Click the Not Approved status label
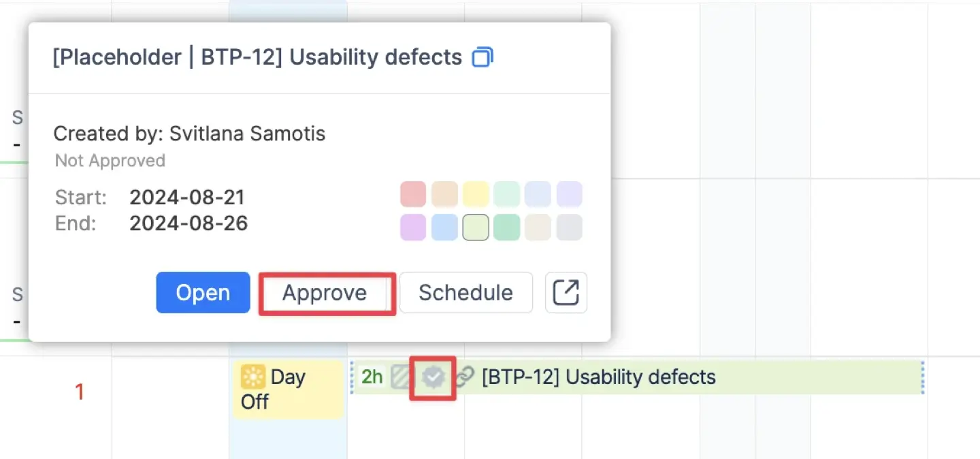Viewport: 980px width, 459px height. (x=110, y=161)
